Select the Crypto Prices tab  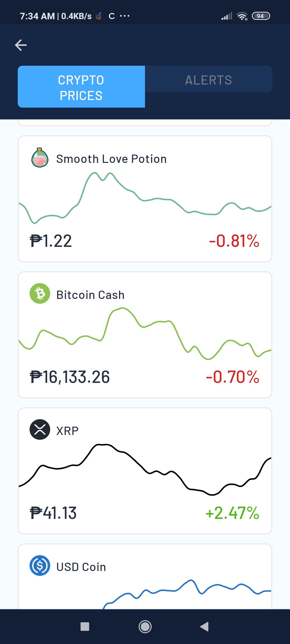tap(81, 87)
